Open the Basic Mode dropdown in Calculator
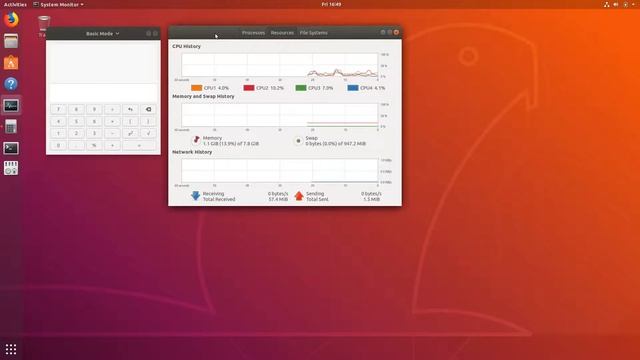The height and width of the screenshot is (360, 640). pyautogui.click(x=102, y=33)
